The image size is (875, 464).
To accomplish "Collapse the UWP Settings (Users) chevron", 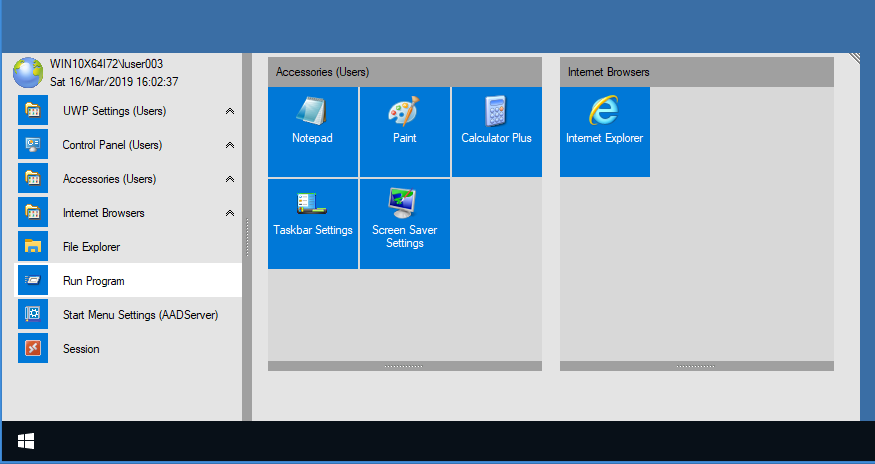I will (230, 112).
